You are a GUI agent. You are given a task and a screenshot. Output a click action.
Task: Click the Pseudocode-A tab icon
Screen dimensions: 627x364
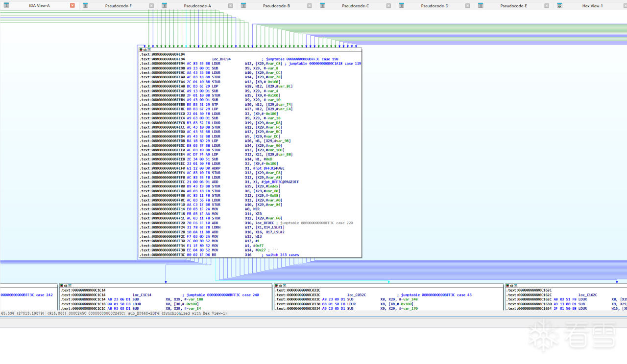(165, 6)
